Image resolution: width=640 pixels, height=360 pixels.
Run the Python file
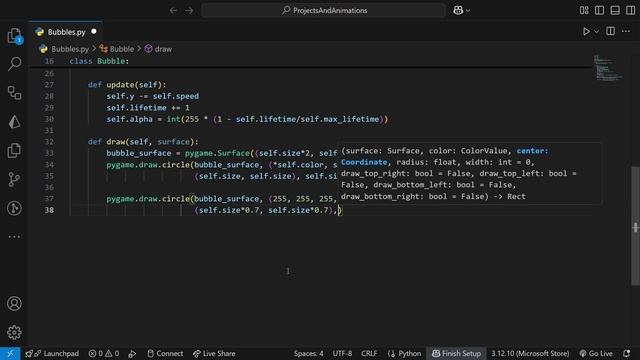[x=586, y=31]
